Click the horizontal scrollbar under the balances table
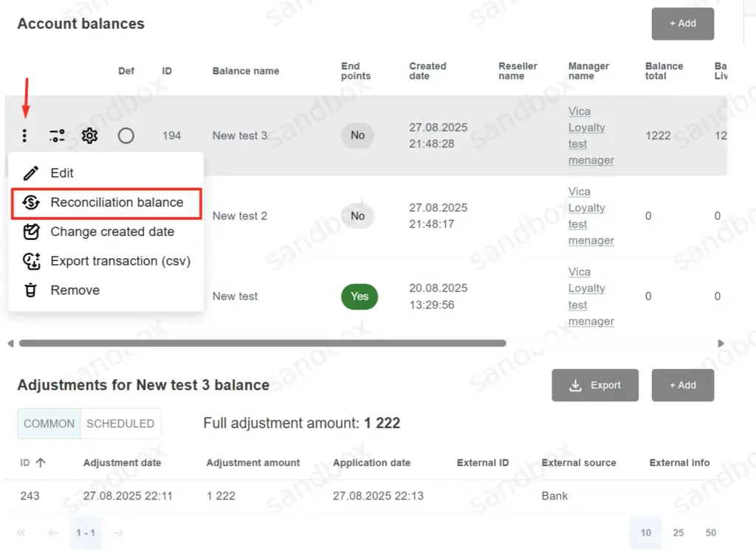The width and height of the screenshot is (756, 554). (262, 343)
